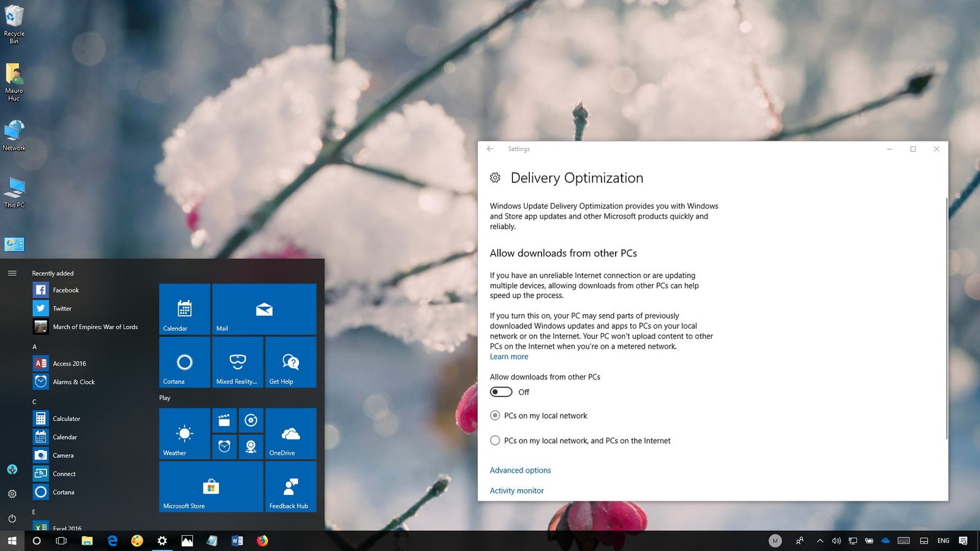The width and height of the screenshot is (980, 551).
Task: Expand the Start menu hamburger button
Action: tap(12, 273)
